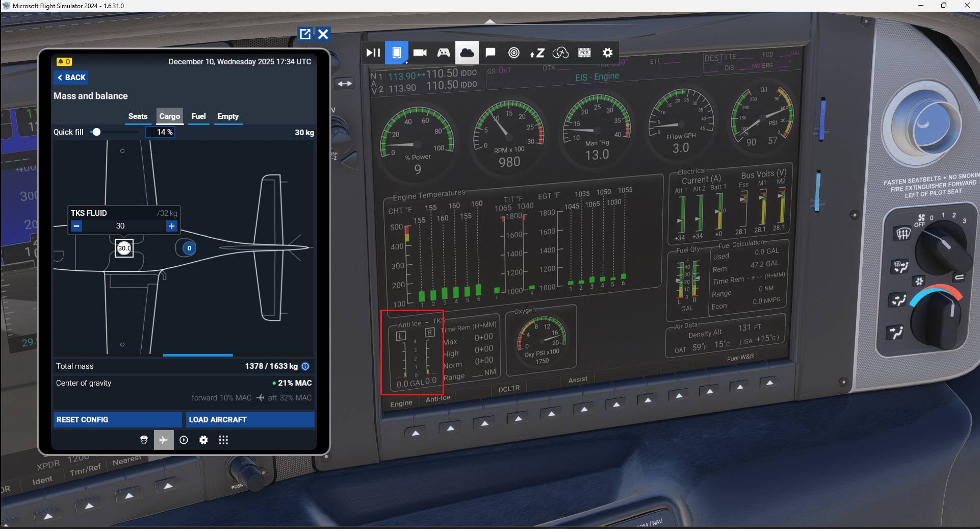The width and height of the screenshot is (980, 529).
Task: Open the gamepad controls toolbar icon
Action: [x=443, y=53]
